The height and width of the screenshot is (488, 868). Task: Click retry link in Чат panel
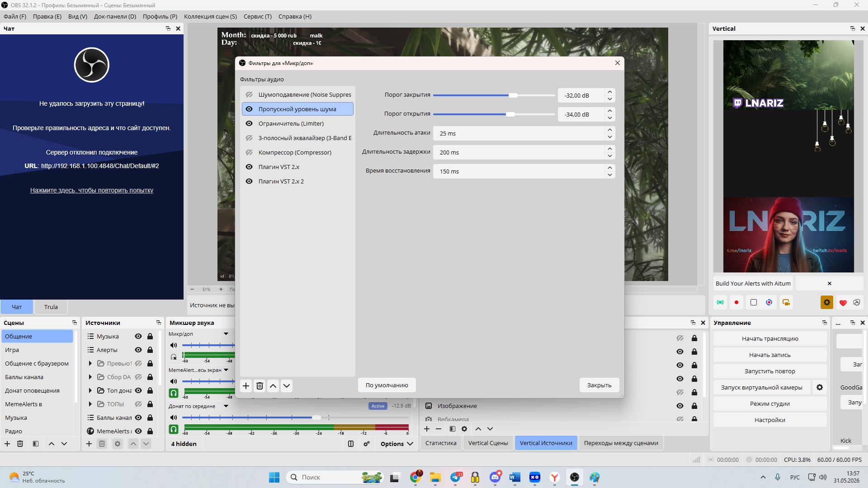click(x=92, y=190)
